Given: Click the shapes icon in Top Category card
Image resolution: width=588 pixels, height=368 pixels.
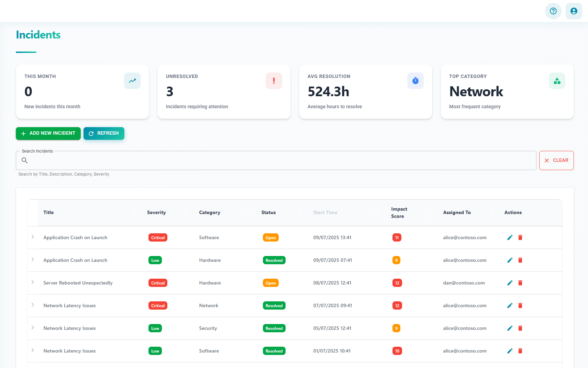Looking at the screenshot, I should coord(557,81).
